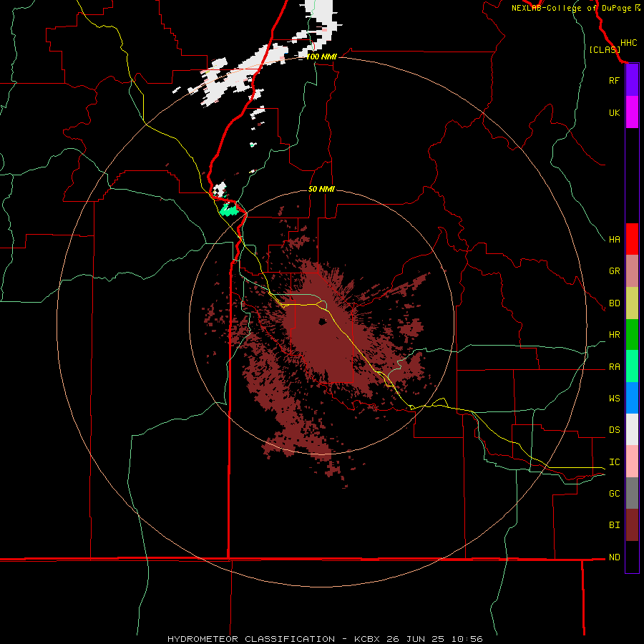Click the IC legend label
This screenshot has height=644, width=644.
tap(614, 462)
